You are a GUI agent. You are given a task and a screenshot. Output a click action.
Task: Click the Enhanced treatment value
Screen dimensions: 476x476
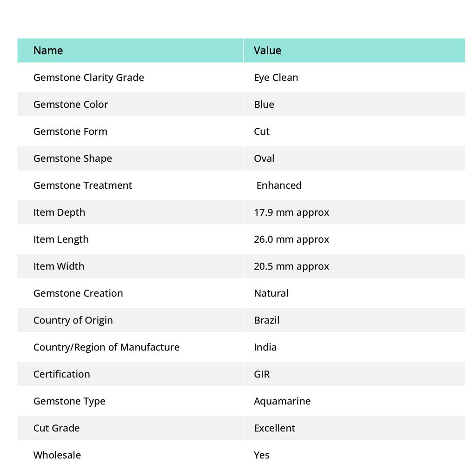(x=279, y=185)
